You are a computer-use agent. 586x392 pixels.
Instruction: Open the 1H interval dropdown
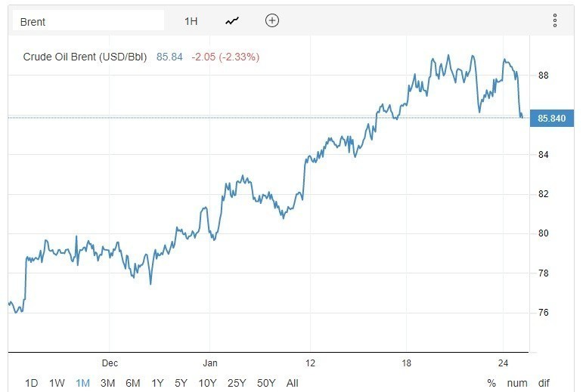(x=191, y=21)
